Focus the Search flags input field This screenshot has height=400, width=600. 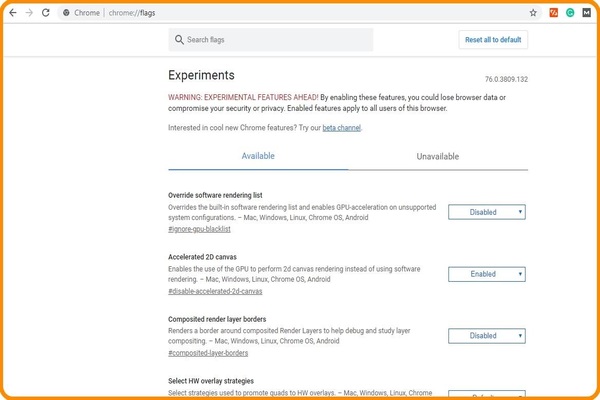click(271, 39)
